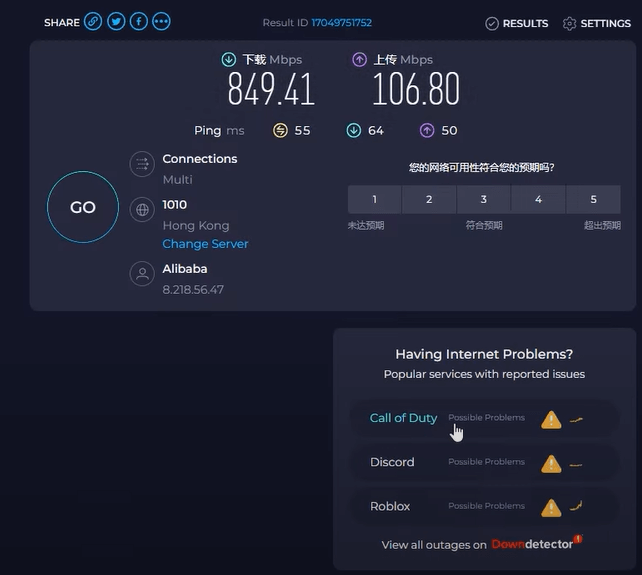Rate network availability as 5
The image size is (642, 575).
click(593, 199)
